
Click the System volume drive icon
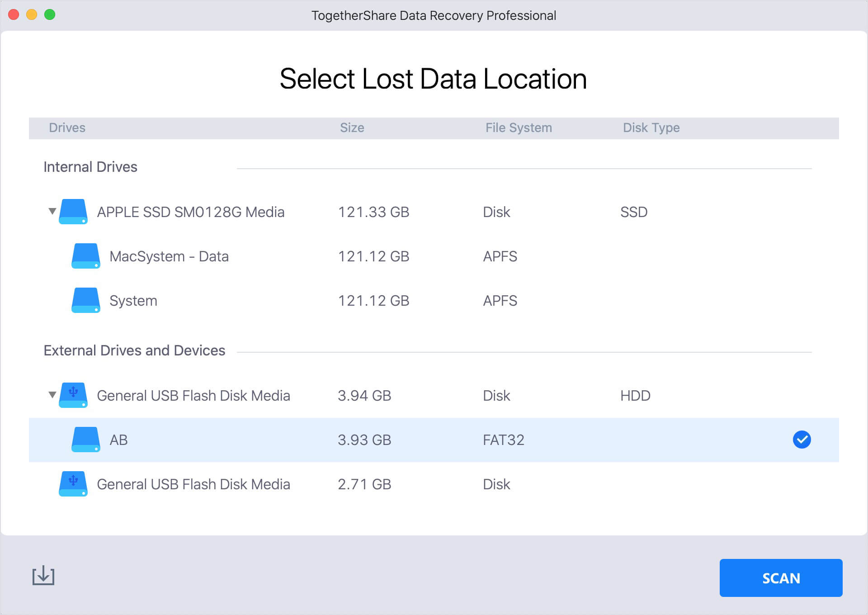(85, 300)
